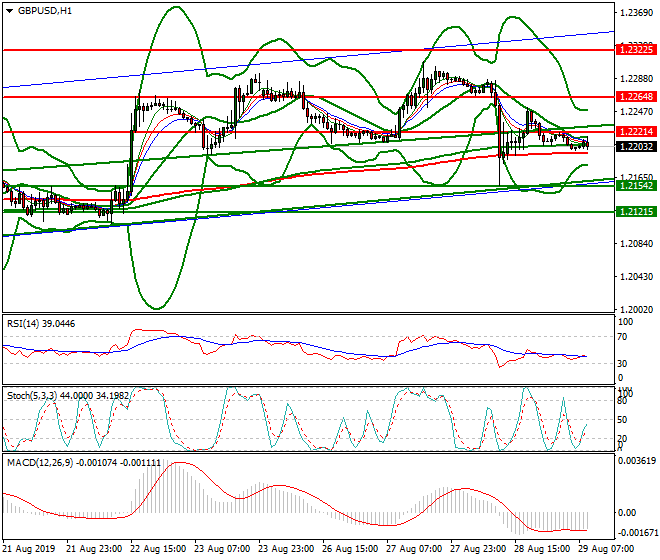This screenshot has width=660, height=560.
Task: Click the Stoch(5,3,3) indicator label
Action: [x=68, y=396]
